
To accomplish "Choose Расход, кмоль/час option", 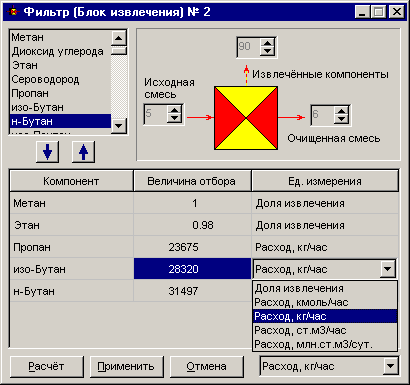I will pos(325,302).
